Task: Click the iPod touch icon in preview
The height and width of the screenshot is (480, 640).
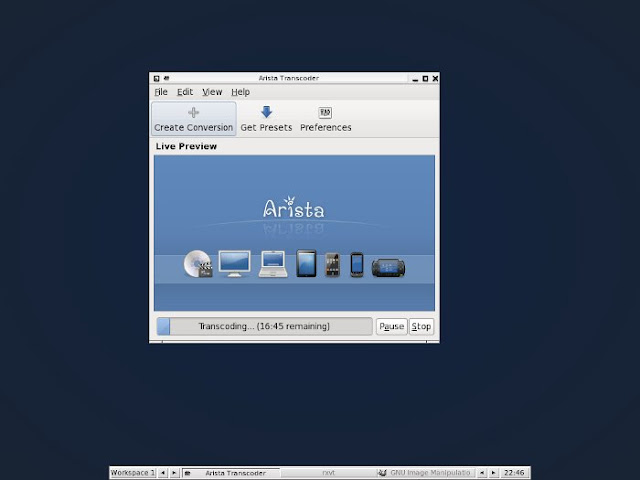Action: pyautogui.click(x=332, y=265)
